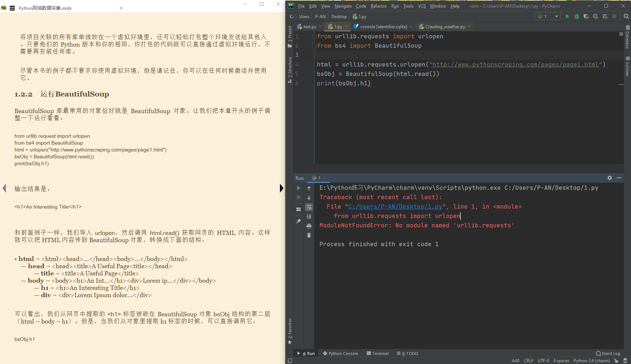Collapse the bs4 import line fold marker
The image size is (631, 364).
(314, 46)
